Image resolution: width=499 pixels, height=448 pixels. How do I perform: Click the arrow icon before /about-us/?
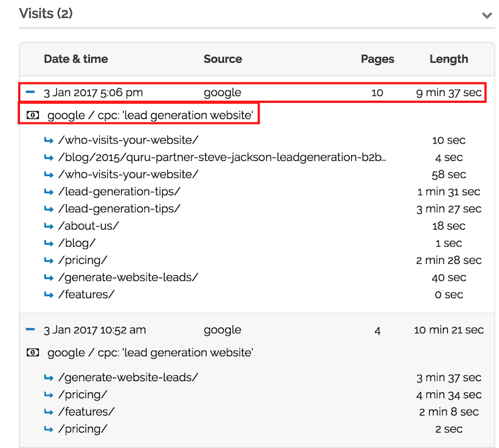coord(49,226)
